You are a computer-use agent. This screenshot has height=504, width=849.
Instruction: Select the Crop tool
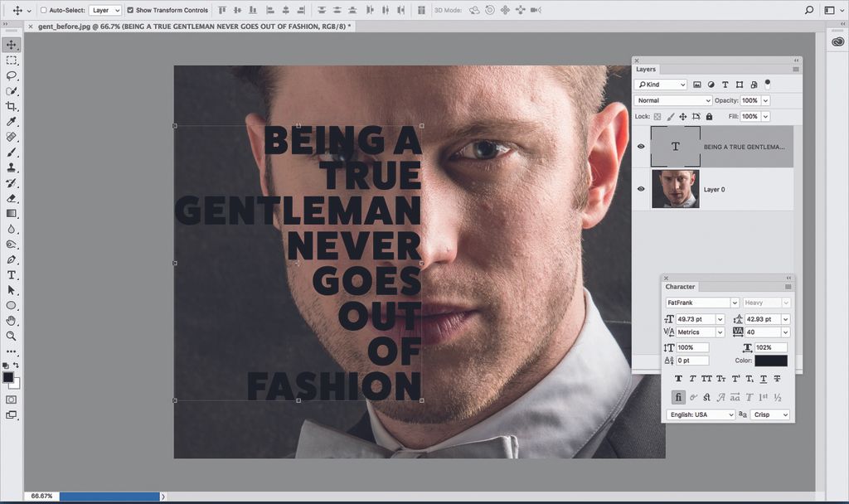pos(12,107)
